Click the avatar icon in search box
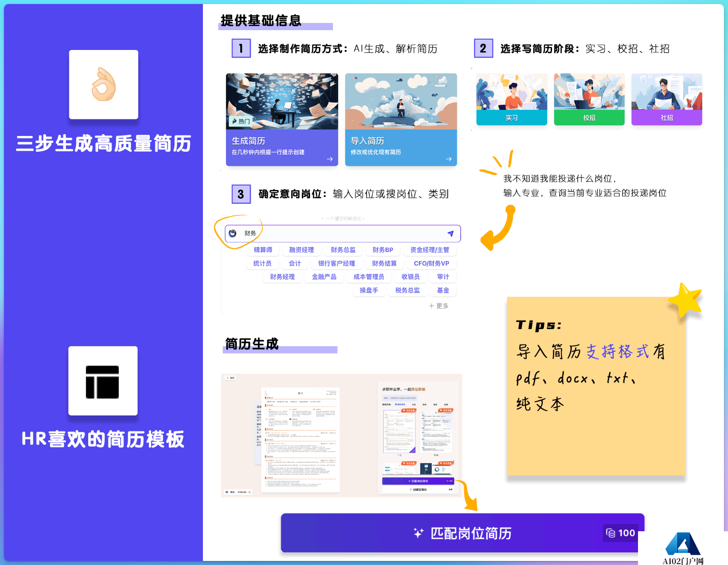728x565 pixels. coord(233,233)
